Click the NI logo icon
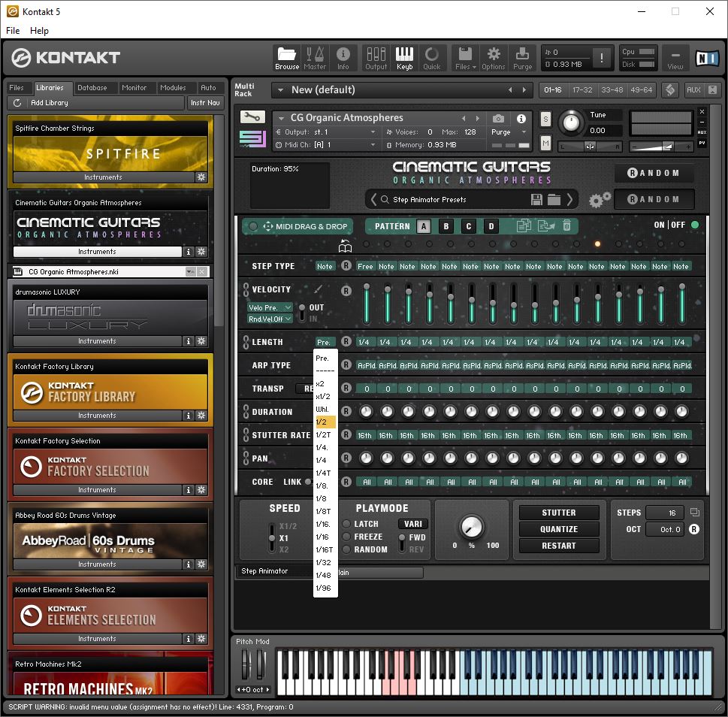The height and width of the screenshot is (717, 728). [x=707, y=58]
